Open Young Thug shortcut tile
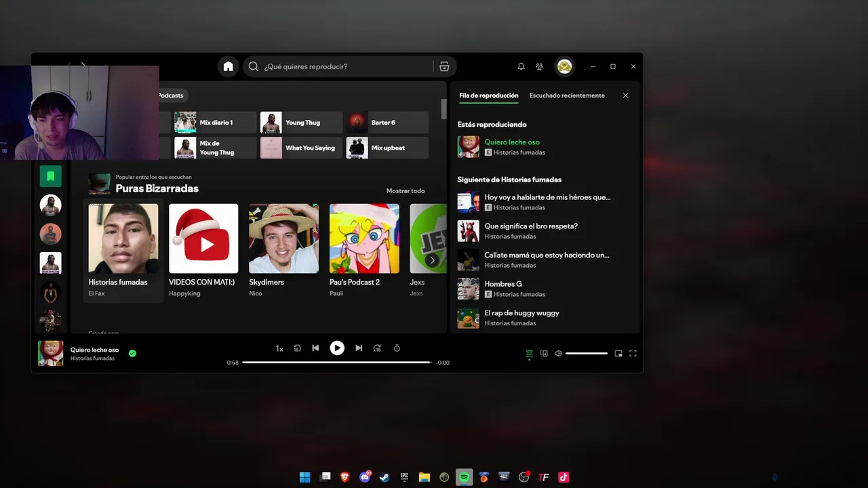Image resolution: width=868 pixels, height=488 pixels. click(302, 123)
